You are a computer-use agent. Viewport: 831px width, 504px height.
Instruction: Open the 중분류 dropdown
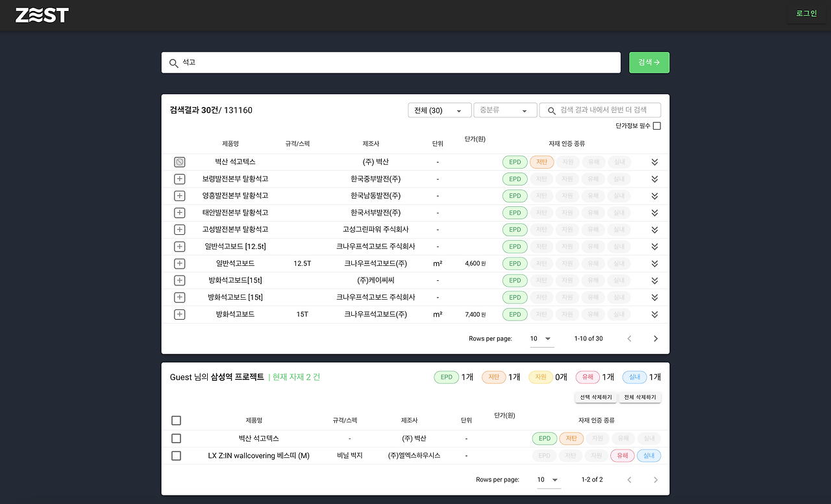(x=505, y=110)
